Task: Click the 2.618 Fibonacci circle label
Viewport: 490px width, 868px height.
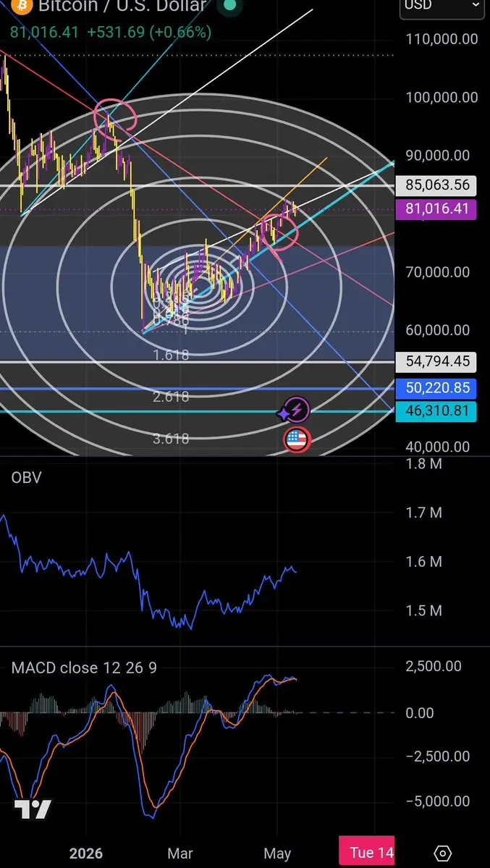Action: click(171, 397)
